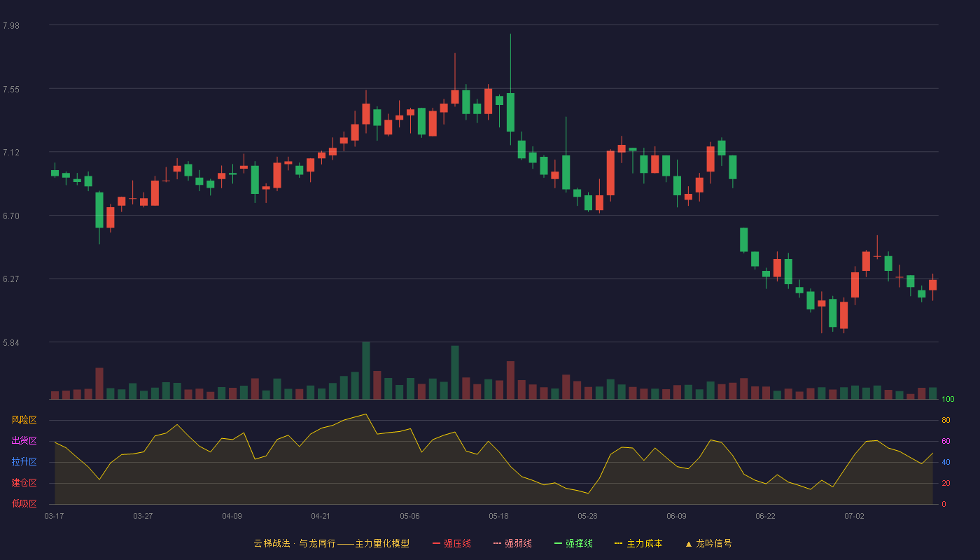Click the magenta 60 indicator scale value
980x560 pixels.
(946, 441)
